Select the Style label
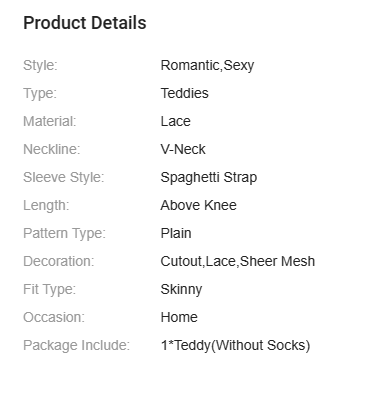Image resolution: width=389 pixels, height=393 pixels. (x=40, y=65)
